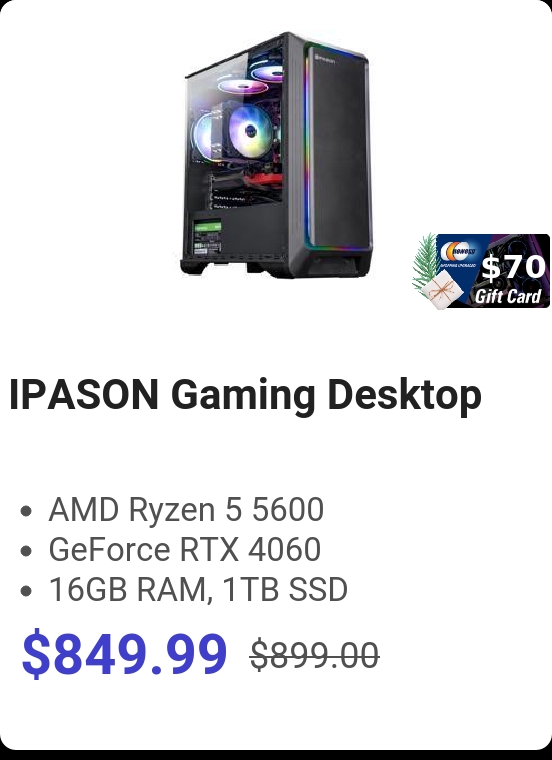
Task: Click the wrapped gift box icon
Action: 440,289
